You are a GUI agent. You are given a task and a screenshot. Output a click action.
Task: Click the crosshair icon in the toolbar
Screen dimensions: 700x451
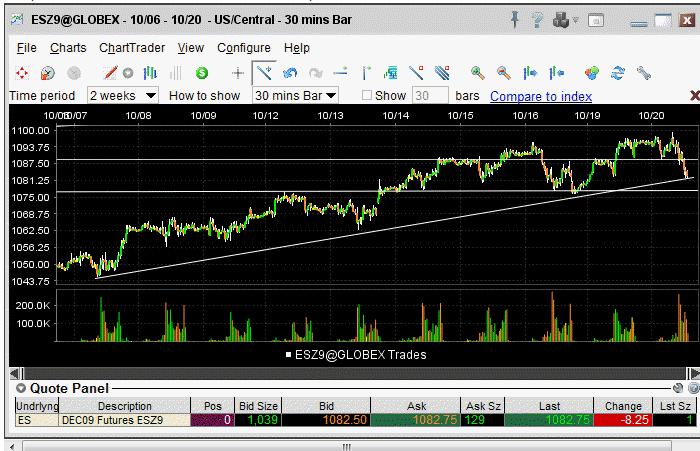coord(238,73)
